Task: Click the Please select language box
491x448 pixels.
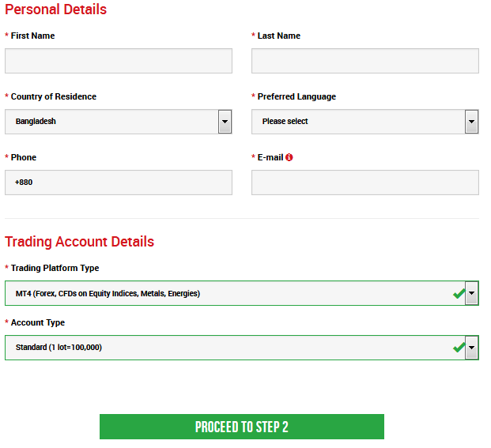Action: (x=357, y=122)
